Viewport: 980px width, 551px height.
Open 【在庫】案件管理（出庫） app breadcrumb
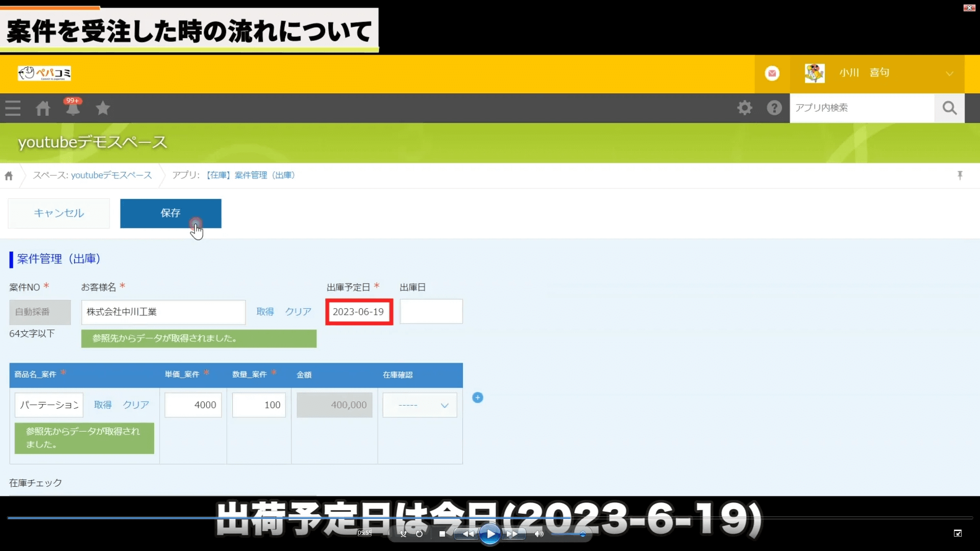point(251,175)
